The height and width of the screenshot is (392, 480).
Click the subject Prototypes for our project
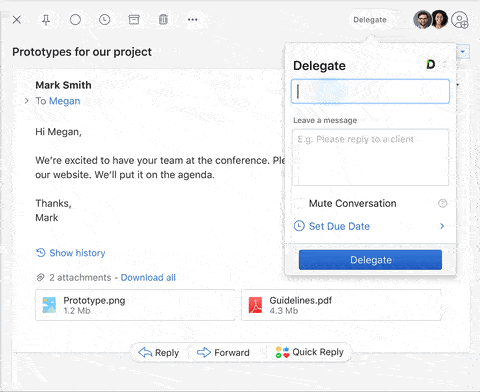tap(82, 52)
